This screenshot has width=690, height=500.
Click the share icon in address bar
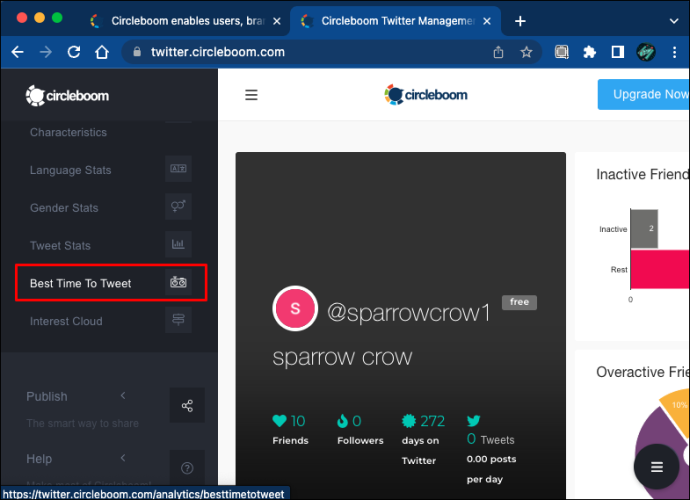(x=498, y=52)
